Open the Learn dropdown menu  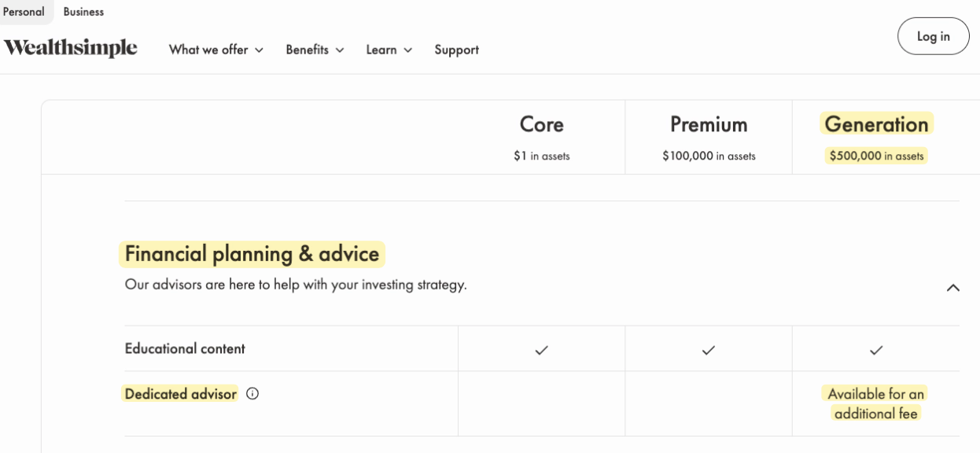click(x=389, y=50)
